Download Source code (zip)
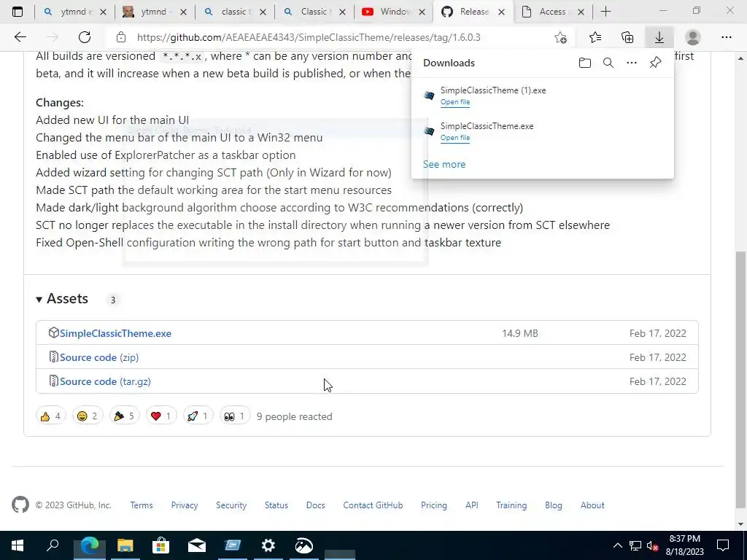Viewport: 747px width, 560px height. tap(99, 357)
